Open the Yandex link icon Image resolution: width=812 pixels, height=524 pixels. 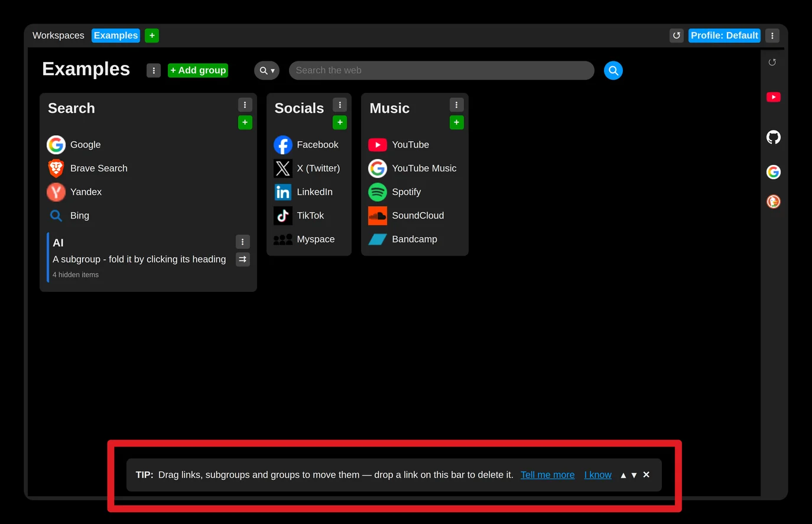coord(56,192)
